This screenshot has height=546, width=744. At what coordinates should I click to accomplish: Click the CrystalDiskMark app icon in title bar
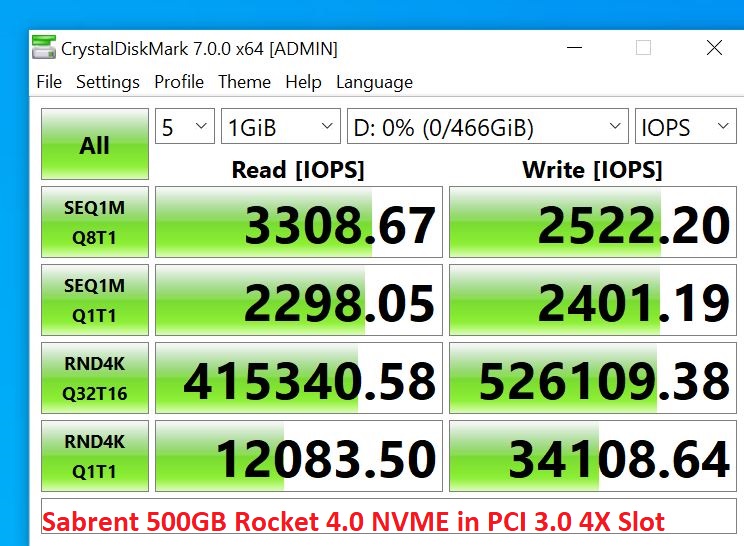44,47
